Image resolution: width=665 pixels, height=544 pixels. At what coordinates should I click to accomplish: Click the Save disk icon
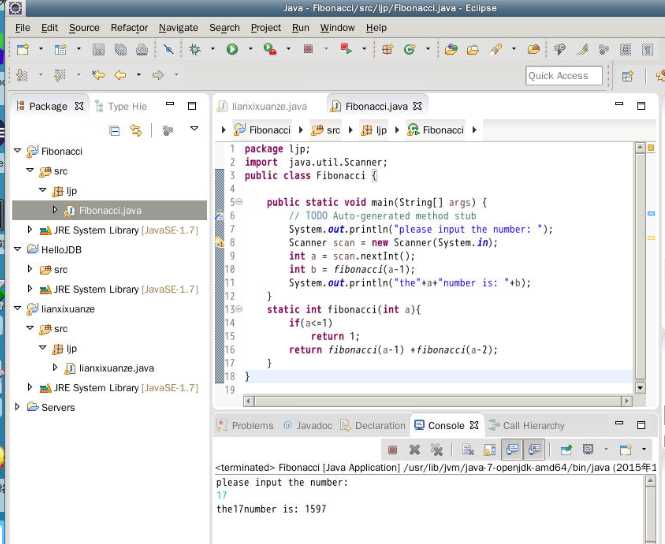point(98,50)
